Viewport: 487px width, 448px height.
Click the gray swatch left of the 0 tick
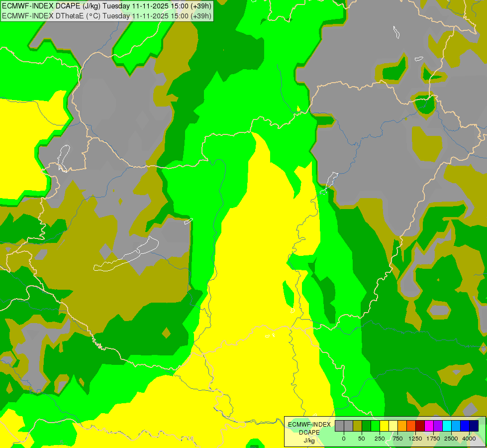(339, 426)
